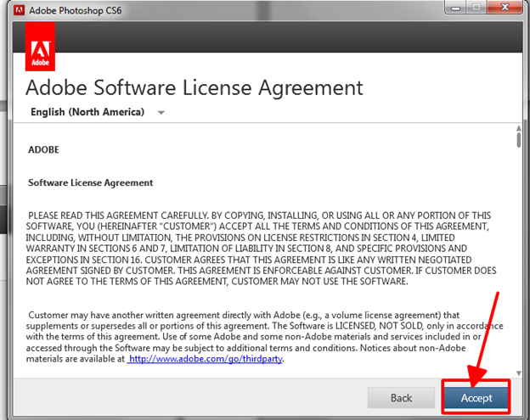Accept the license agreement
Image resolution: width=530 pixels, height=420 pixels.
coord(476,397)
